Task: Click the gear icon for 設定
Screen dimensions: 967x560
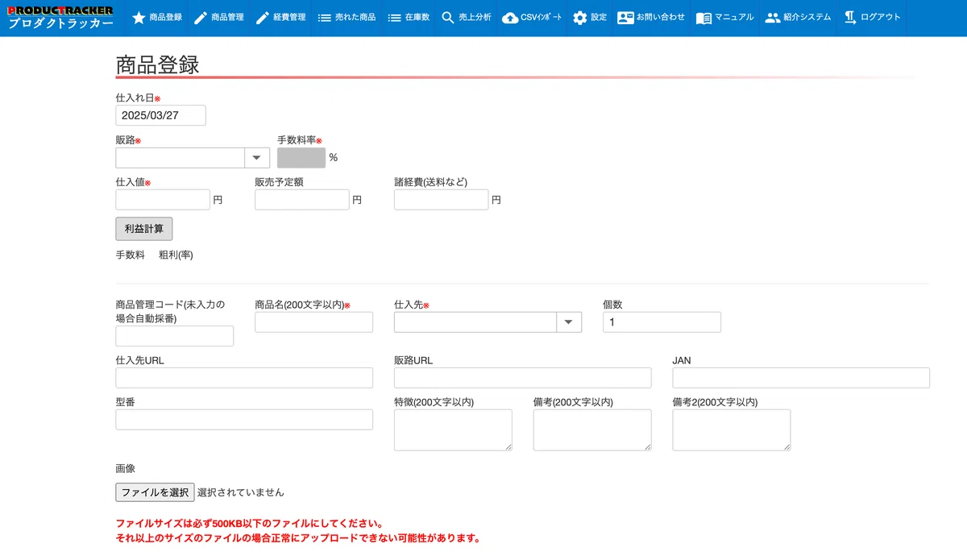Action: pos(580,18)
